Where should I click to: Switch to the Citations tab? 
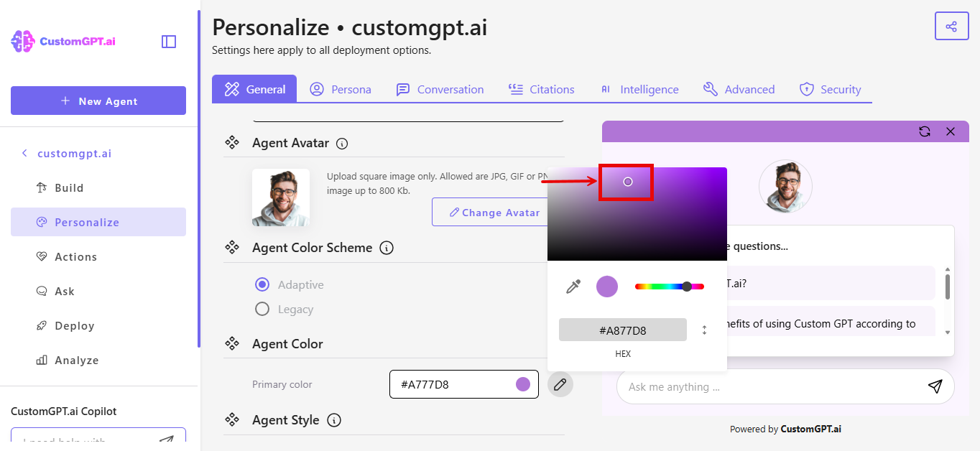(x=541, y=89)
